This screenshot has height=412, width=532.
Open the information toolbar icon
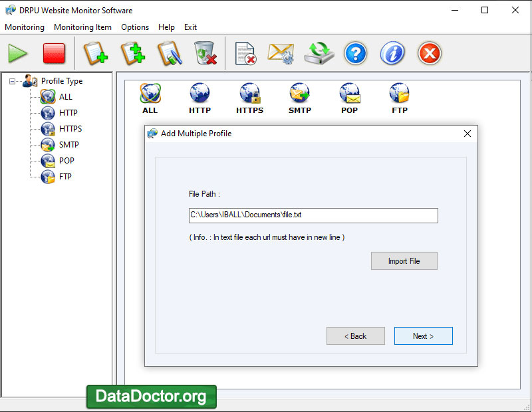(x=392, y=54)
